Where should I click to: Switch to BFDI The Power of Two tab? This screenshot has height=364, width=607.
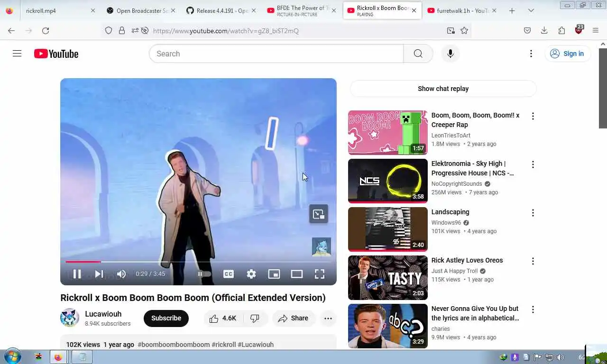301,10
